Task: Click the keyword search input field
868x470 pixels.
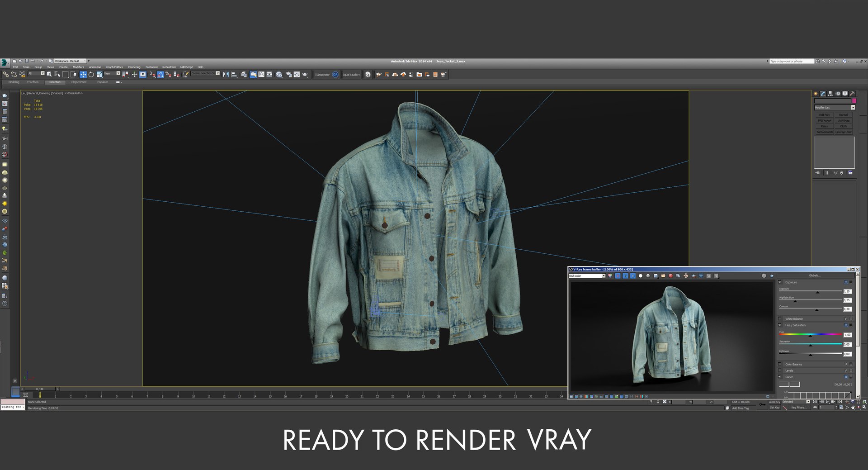Action: 792,61
